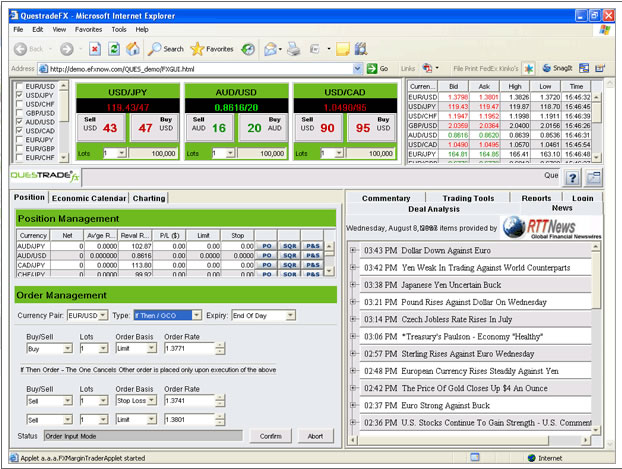Click the browser Back arrow icon
This screenshot has height=469, width=622.
pyautogui.click(x=20, y=49)
